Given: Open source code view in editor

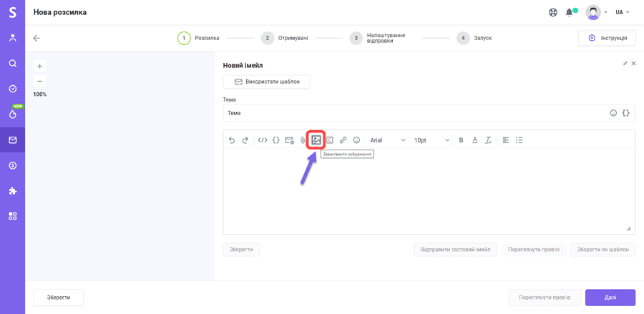Looking at the screenshot, I should click(x=263, y=140).
